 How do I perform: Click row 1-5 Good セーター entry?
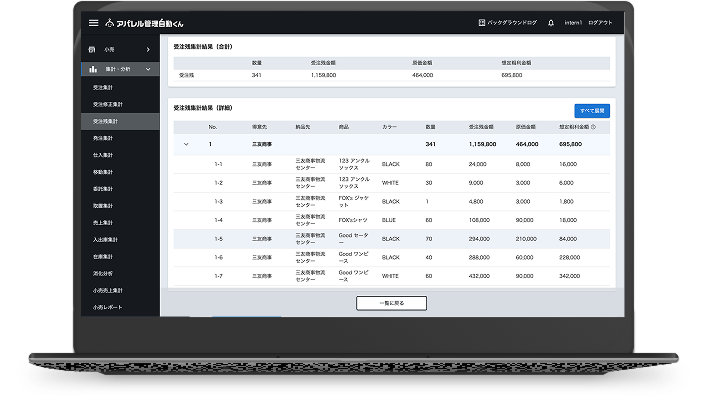[354, 239]
